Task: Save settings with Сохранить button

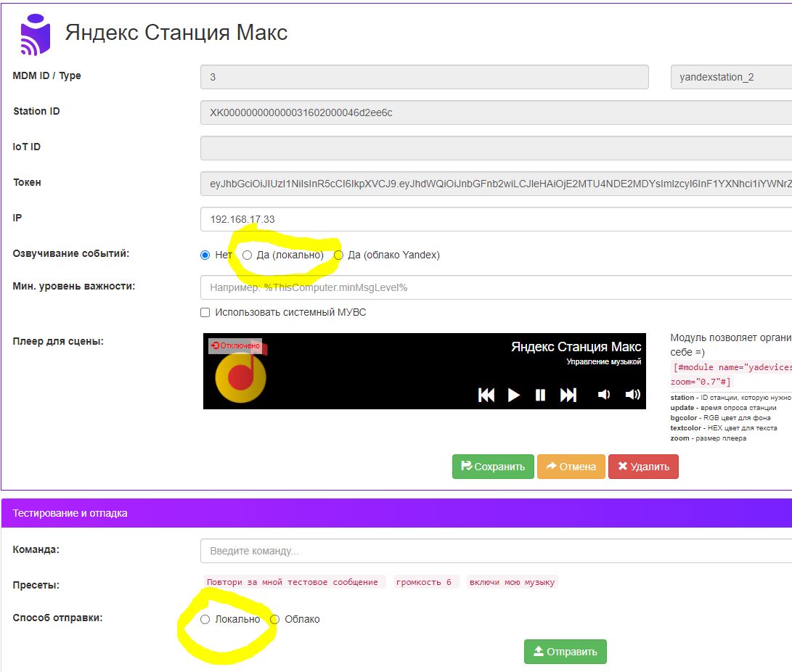Action: tap(493, 467)
